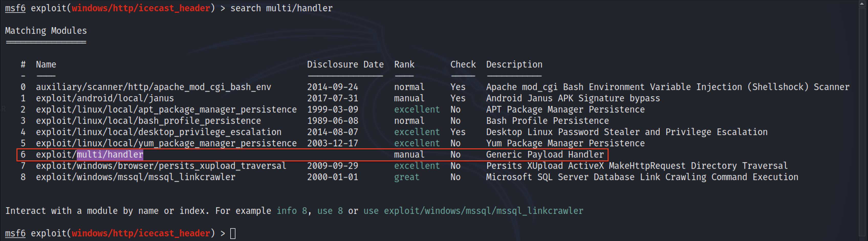The width and height of the screenshot is (868, 241).
Task: Click disclosure date 2014-08-07
Action: 333,132
